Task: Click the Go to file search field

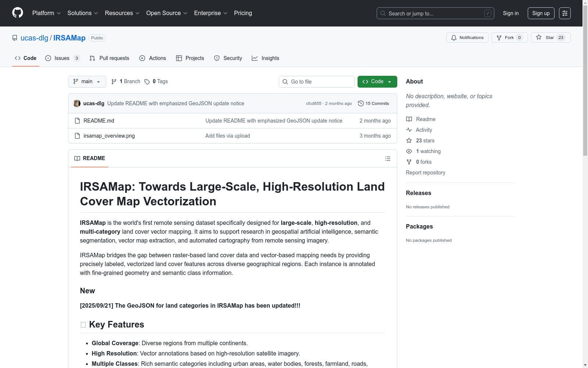Action: [317, 82]
